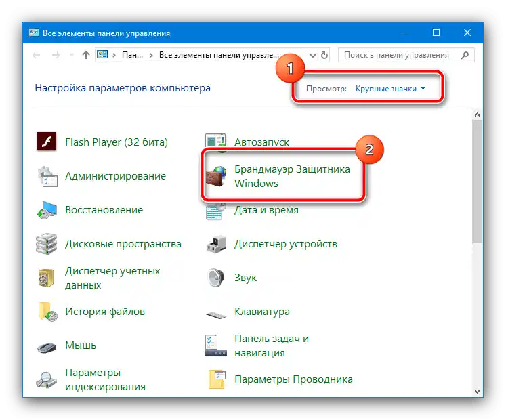
Task: Open the История файлов icon
Action: [47, 312]
